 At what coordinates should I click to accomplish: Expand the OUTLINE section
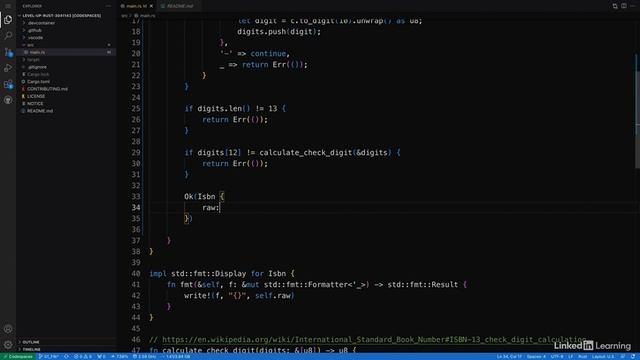pos(31,342)
